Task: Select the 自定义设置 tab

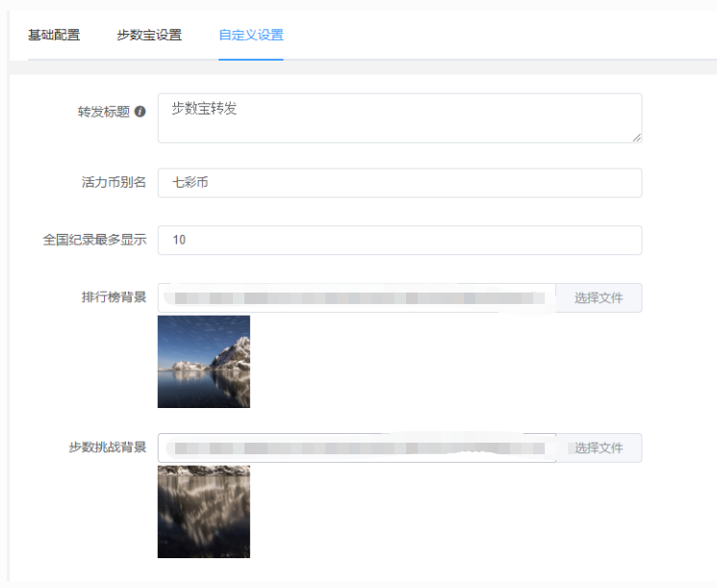Action: click(251, 35)
